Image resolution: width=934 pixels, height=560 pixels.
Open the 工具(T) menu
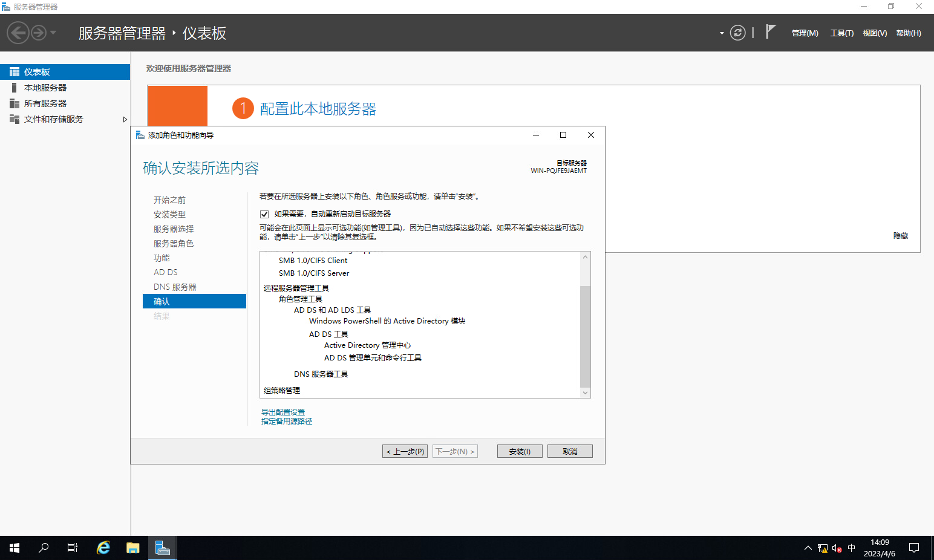click(x=841, y=33)
